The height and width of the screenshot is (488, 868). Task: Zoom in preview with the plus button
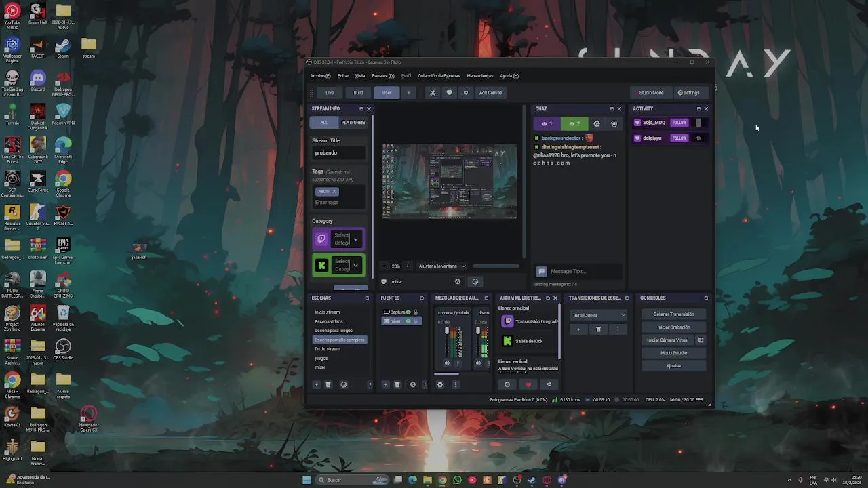click(407, 266)
